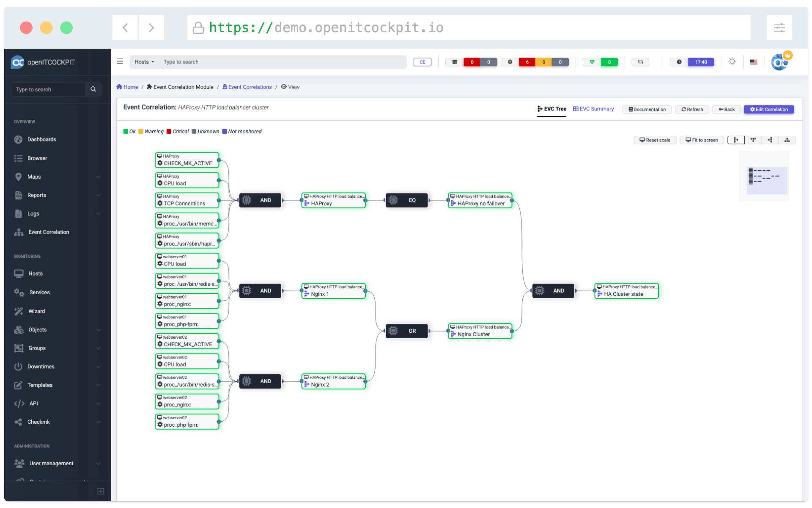
Task: Expand the Templates sidebar menu
Action: pos(58,385)
